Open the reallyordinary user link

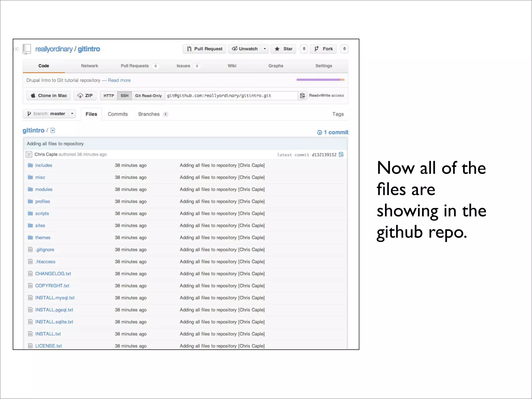(54, 49)
